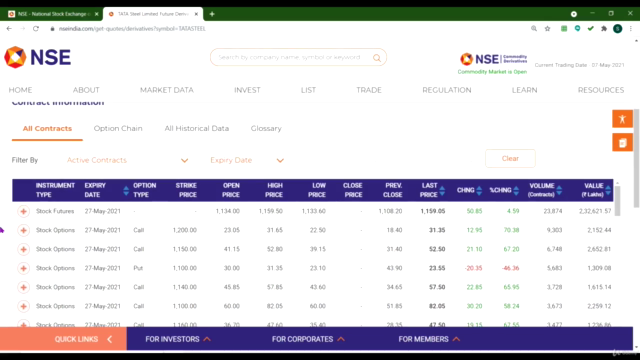Image resolution: width=640 pixels, height=360 pixels.
Task: Click the browser zoom magnifier icon
Action: pyautogui.click(x=534, y=29)
